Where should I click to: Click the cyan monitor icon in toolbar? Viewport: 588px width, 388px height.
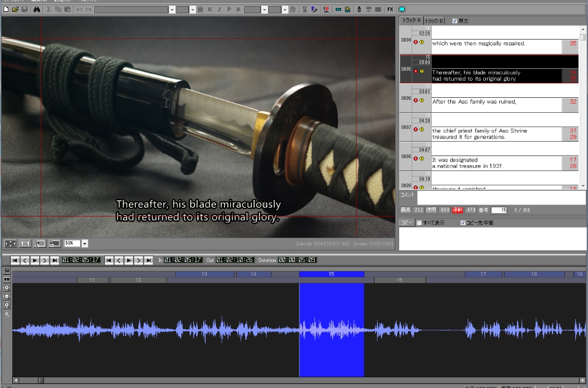(x=402, y=10)
